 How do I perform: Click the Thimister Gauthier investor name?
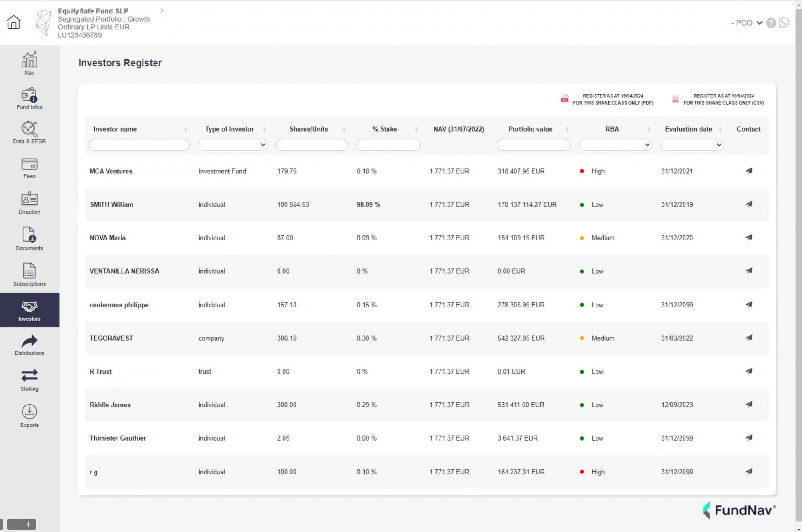(118, 438)
